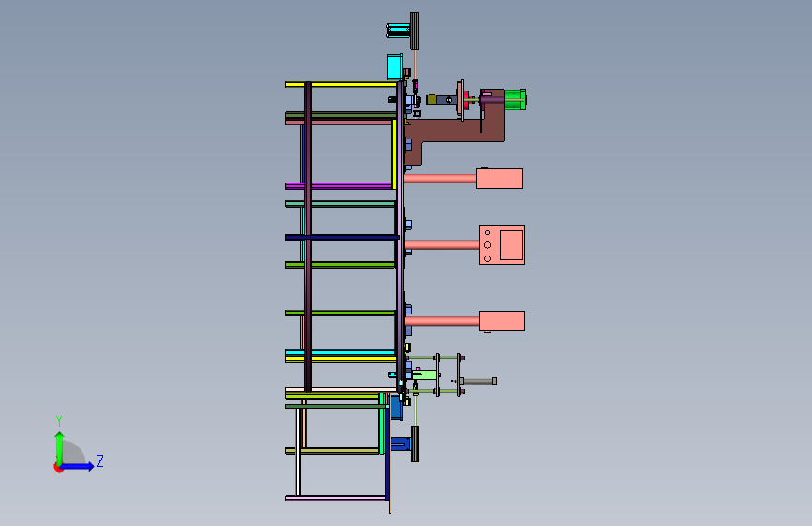Click the green Y axis arrow
The height and width of the screenshot is (526, 812).
coord(60,447)
